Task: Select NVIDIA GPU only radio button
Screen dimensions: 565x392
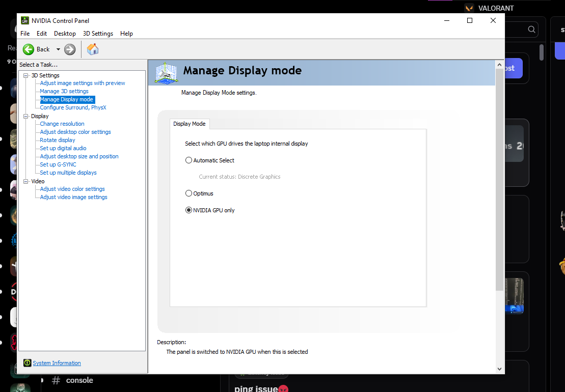Action: 189,210
